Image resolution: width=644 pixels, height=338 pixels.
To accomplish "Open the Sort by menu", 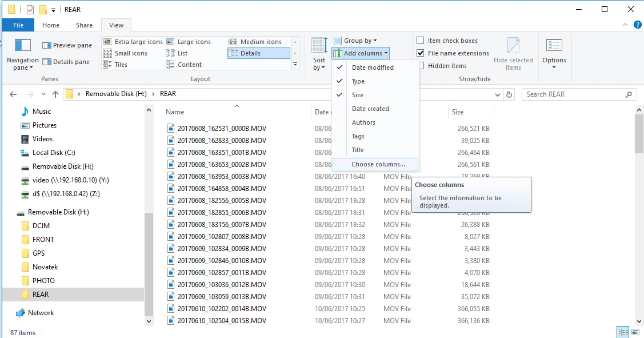I will point(319,54).
